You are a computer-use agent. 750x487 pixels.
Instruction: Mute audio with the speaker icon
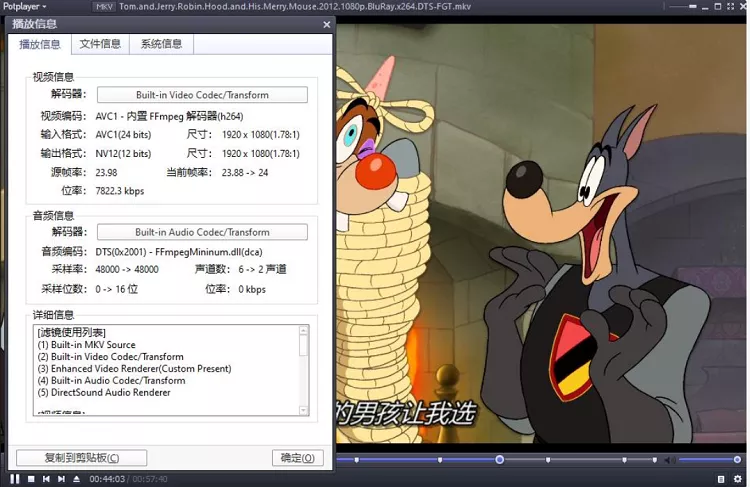coord(671,460)
